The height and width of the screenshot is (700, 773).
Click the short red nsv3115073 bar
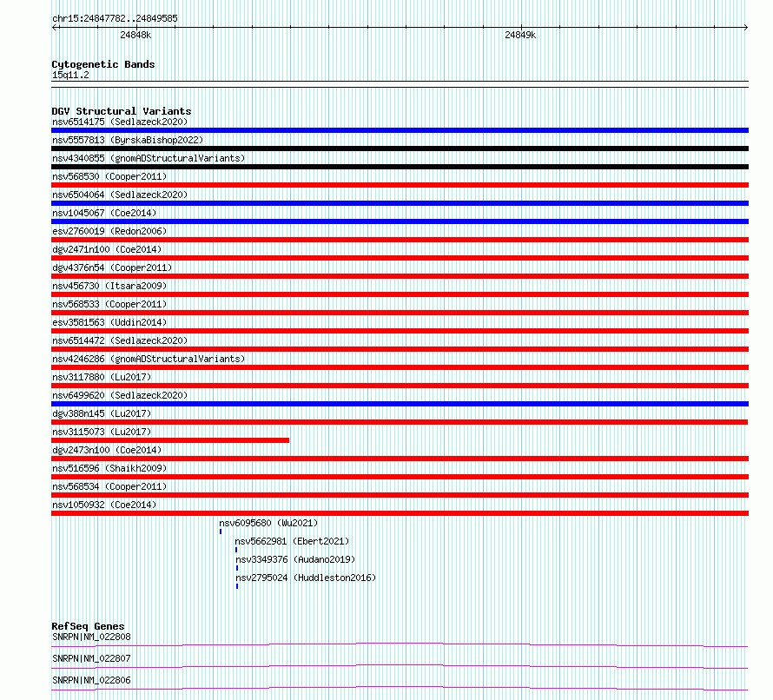[170, 440]
